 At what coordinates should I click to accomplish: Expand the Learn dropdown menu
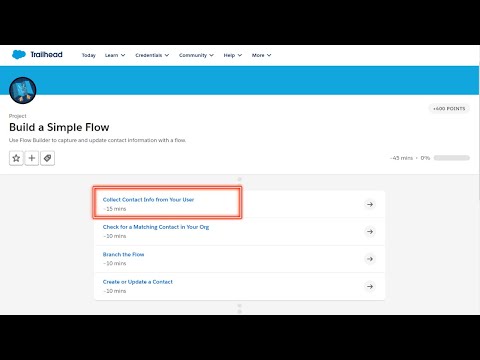click(115, 55)
